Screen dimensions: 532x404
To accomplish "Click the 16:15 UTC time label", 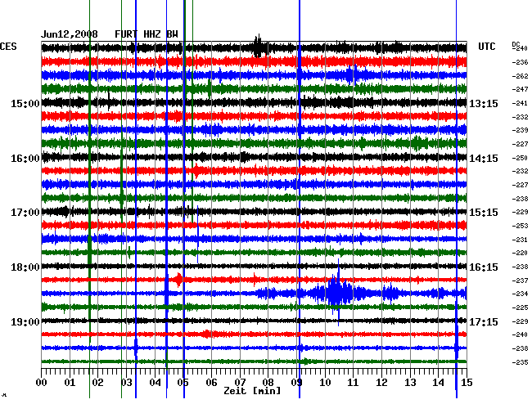I will pyautogui.click(x=484, y=267).
